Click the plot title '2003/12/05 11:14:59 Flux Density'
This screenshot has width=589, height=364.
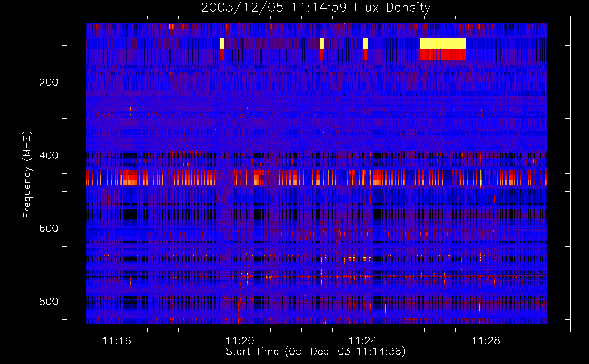[x=316, y=8]
